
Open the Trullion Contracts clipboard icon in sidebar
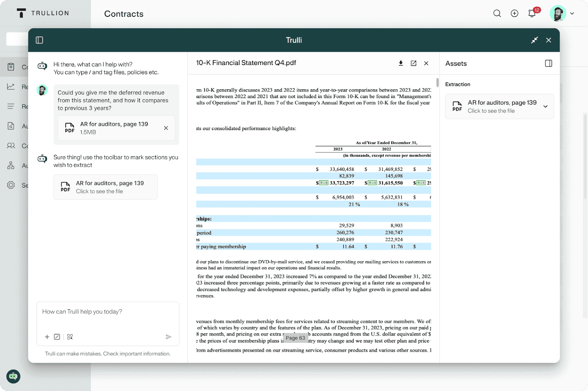click(x=11, y=67)
